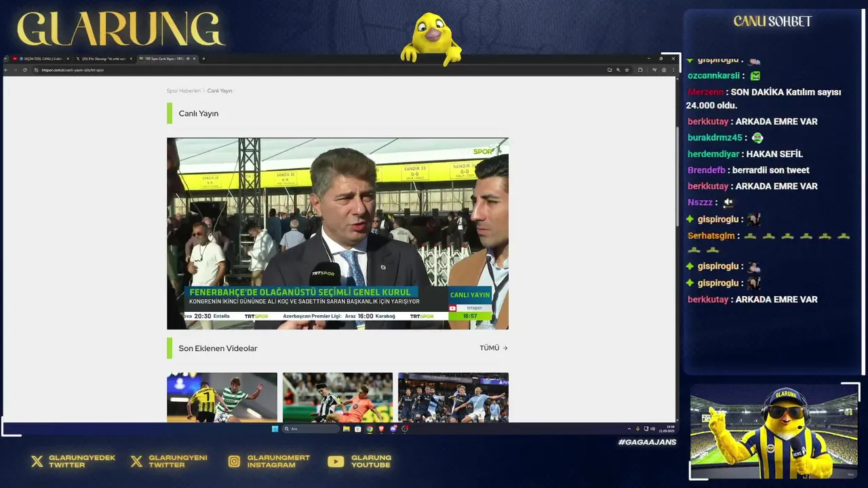Click the username Serhatsglm in chat
The width and height of the screenshot is (868, 488).
tap(711, 236)
